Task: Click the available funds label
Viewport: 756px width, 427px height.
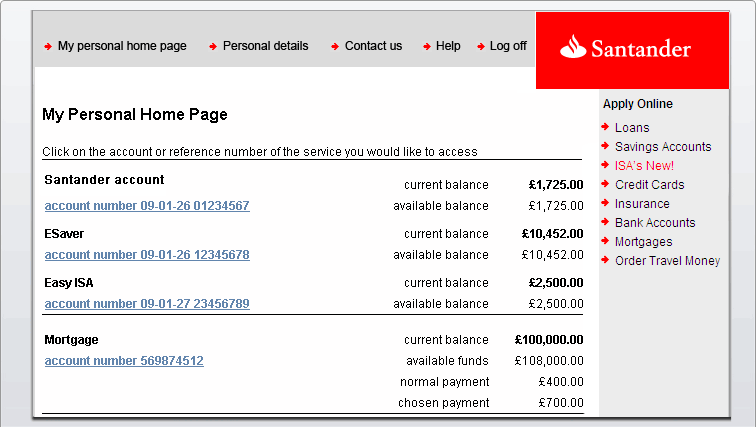Action: (x=447, y=360)
